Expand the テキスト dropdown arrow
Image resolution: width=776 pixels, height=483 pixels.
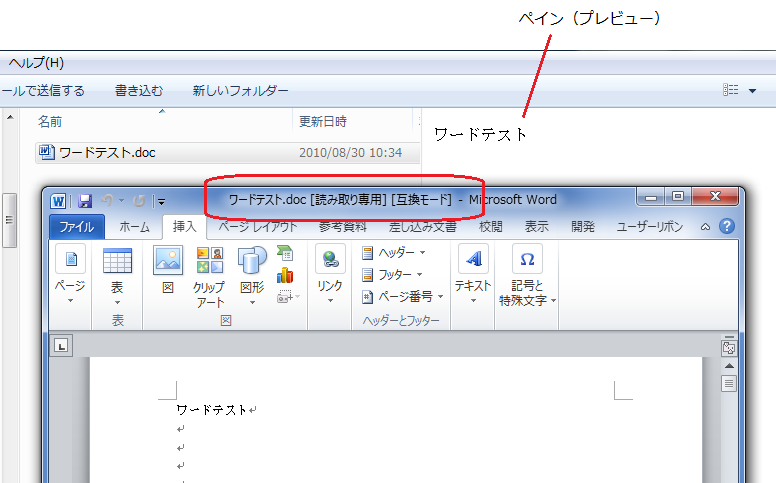click(473, 300)
